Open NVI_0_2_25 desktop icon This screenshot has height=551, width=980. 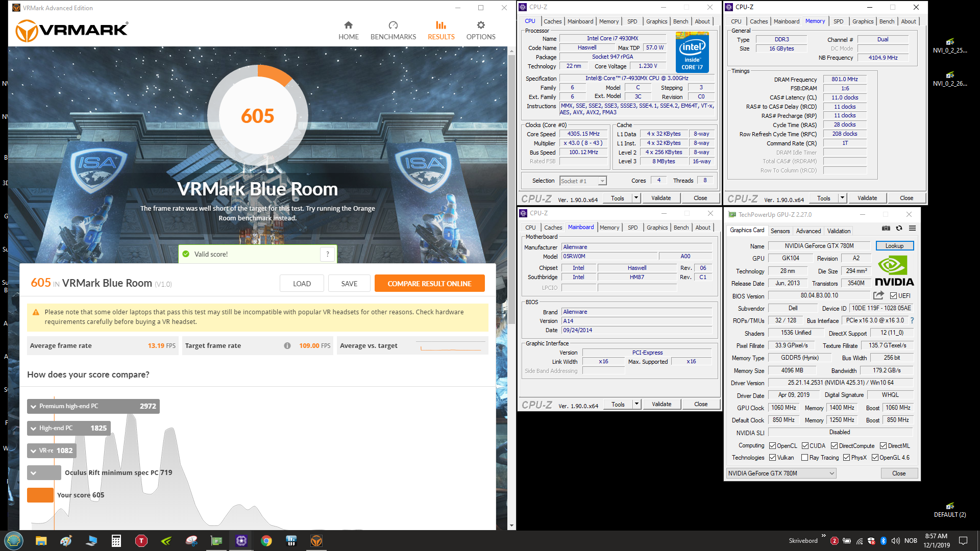[x=950, y=45]
